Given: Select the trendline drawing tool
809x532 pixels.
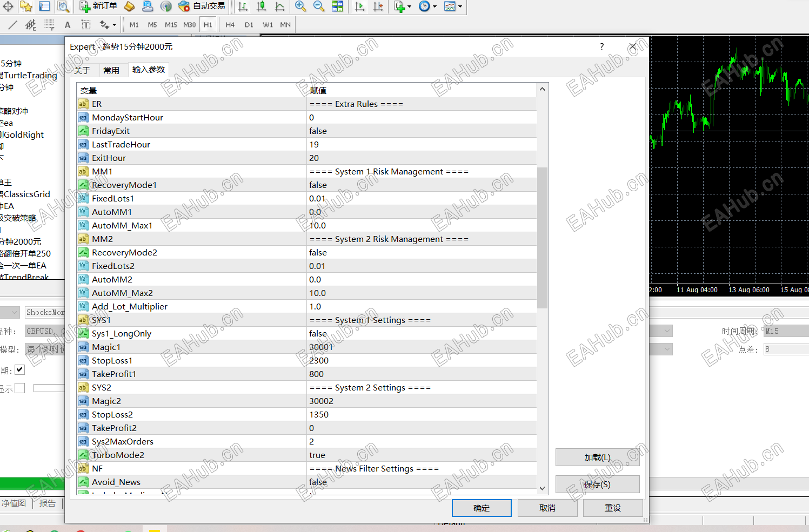Looking at the screenshot, I should pyautogui.click(x=12, y=25).
